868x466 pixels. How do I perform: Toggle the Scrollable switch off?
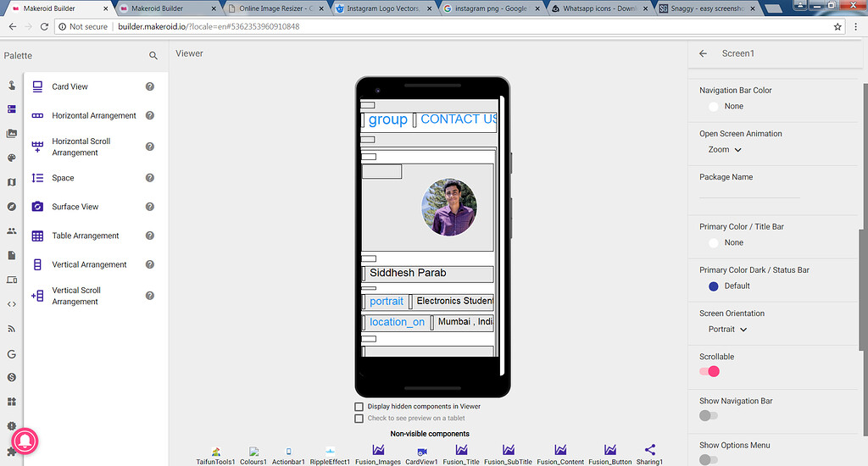(x=709, y=371)
